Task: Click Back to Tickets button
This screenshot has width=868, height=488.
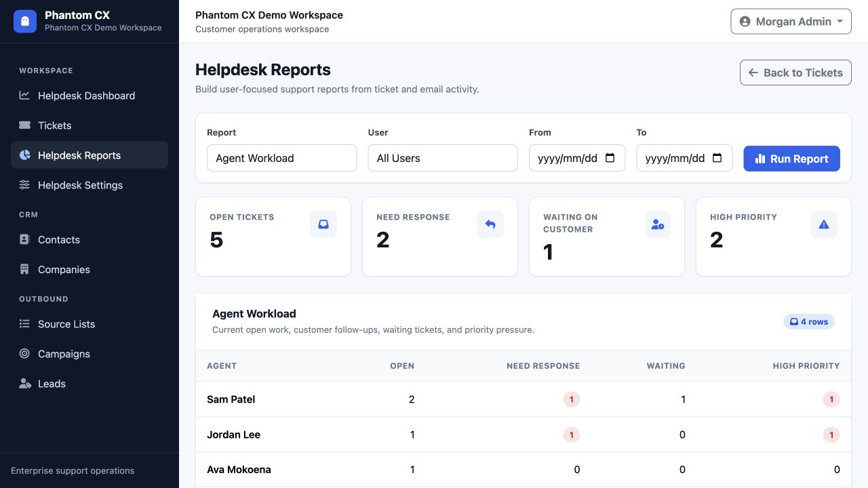Action: [795, 73]
